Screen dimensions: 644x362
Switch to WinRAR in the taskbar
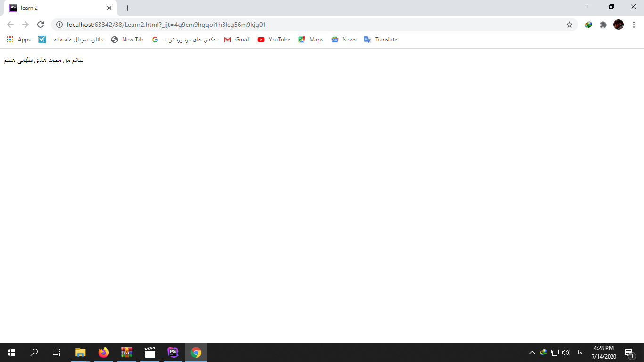pos(127,353)
